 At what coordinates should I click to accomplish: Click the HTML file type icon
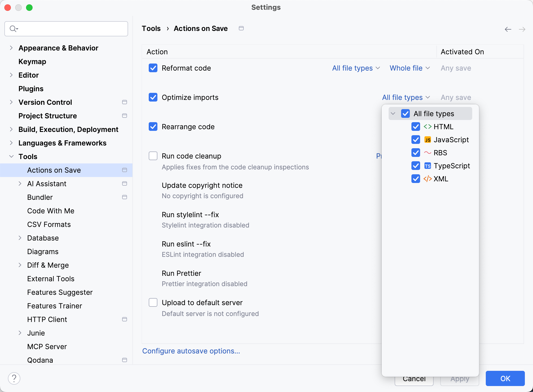[x=428, y=127]
